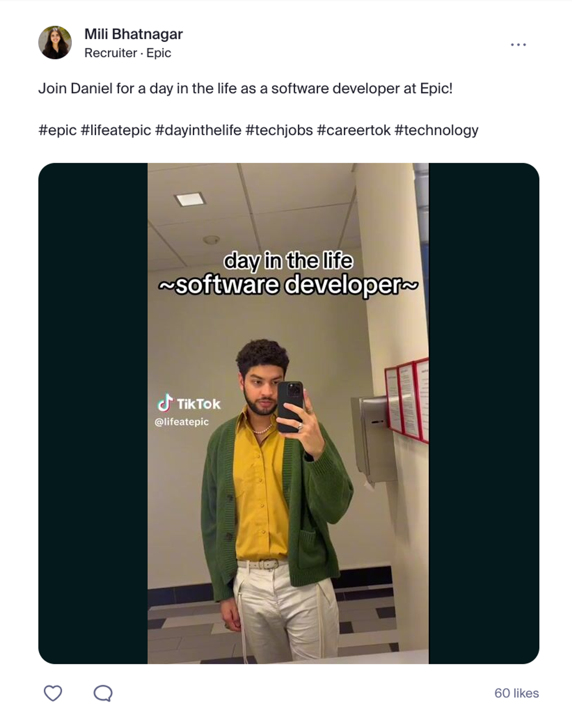Open comments via speech bubble icon

pyautogui.click(x=103, y=693)
